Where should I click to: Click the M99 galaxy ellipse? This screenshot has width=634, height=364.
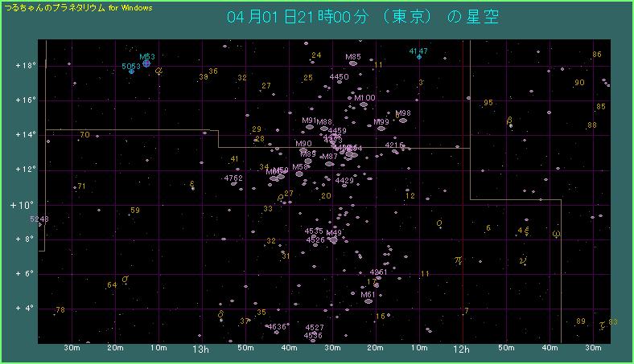[381, 128]
